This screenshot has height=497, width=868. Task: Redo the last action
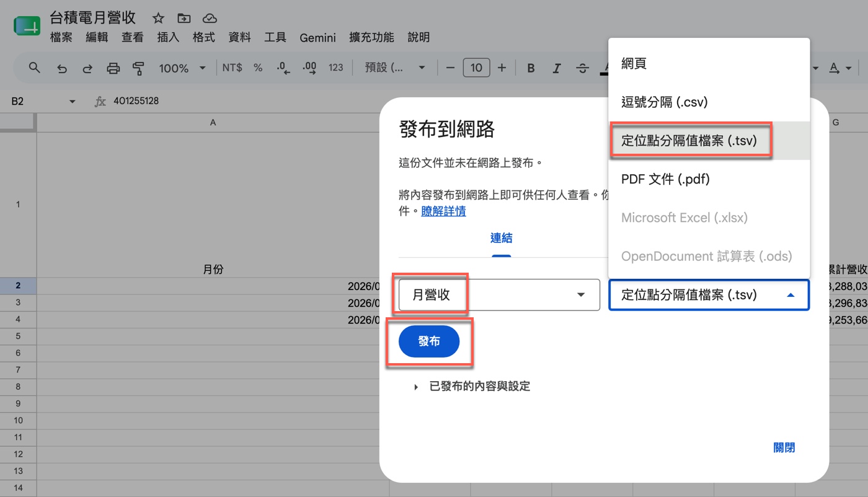[x=87, y=68]
